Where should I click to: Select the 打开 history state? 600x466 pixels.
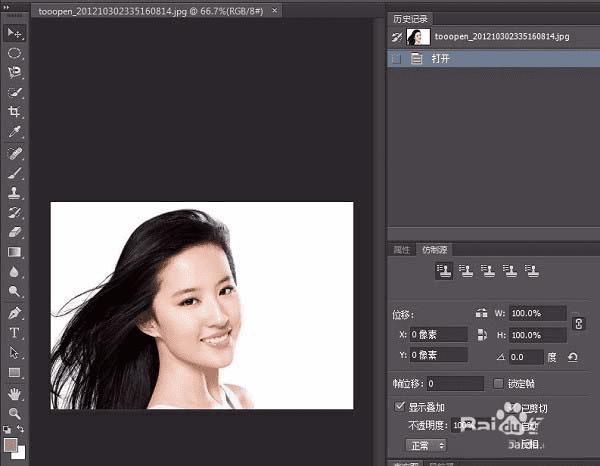point(441,59)
